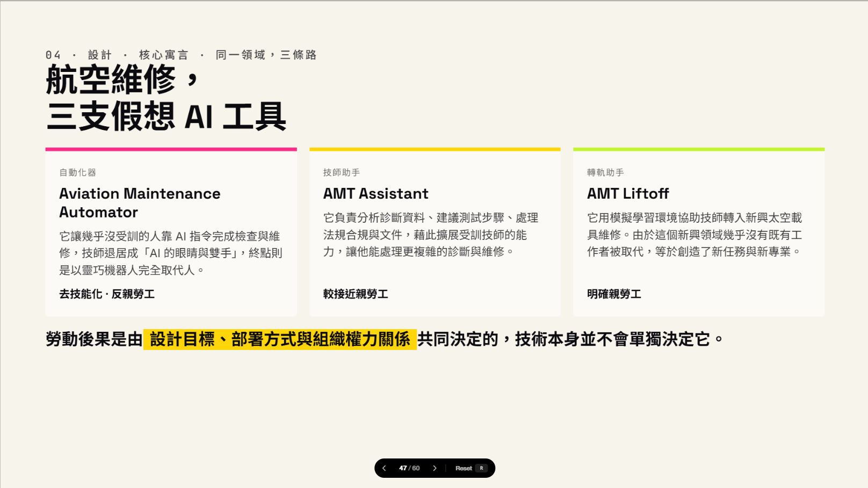Click the yellow highlighted phrase 設計目標、部署方式與組織權力關係
Viewport: 868px width, 488px height.
[280, 339]
